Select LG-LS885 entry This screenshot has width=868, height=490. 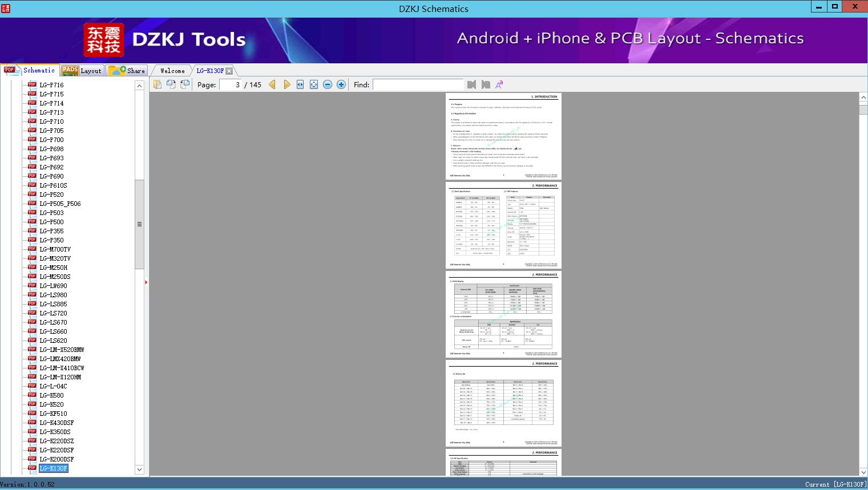point(53,304)
